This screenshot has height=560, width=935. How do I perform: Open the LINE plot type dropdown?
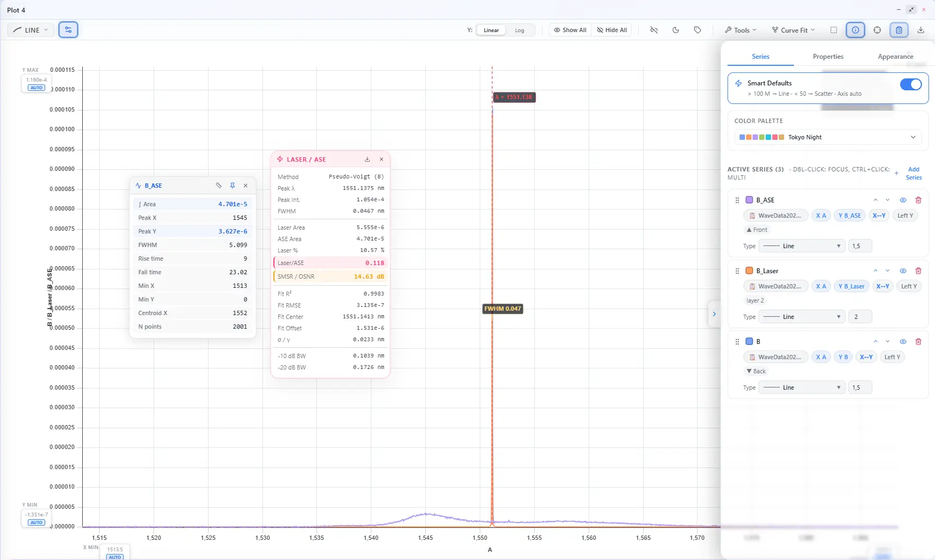31,30
